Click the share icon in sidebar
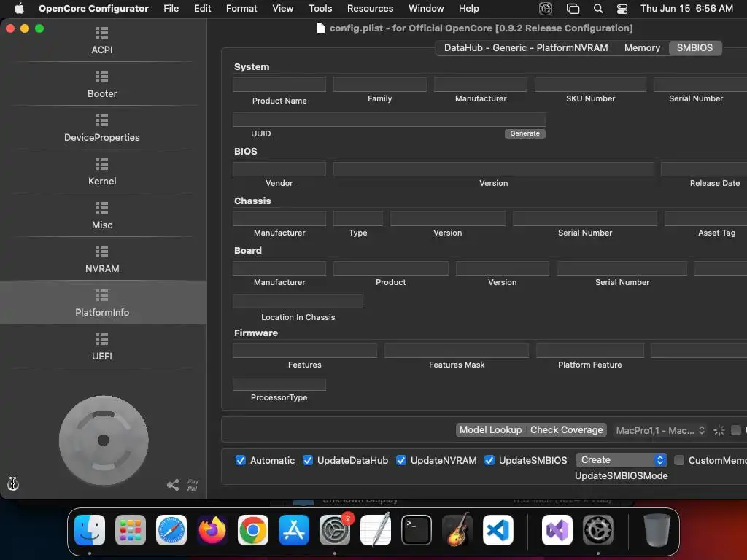Screen dimensions: 747x560 pyautogui.click(x=173, y=485)
